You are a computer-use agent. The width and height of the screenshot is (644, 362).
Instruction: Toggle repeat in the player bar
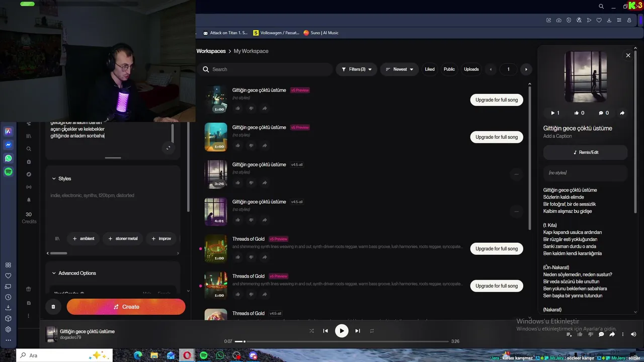click(372, 331)
